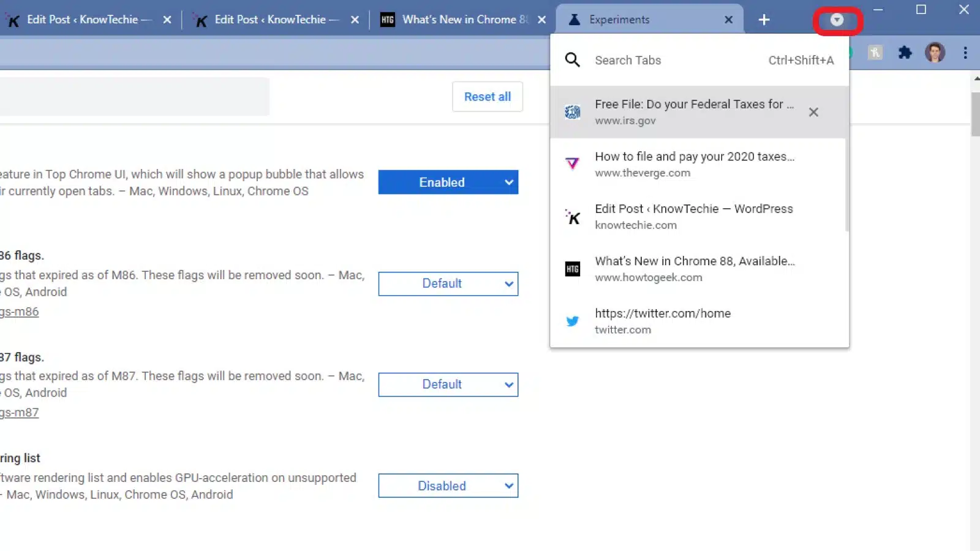
Task: Open the Disabled dropdown for rendering list
Action: click(448, 485)
